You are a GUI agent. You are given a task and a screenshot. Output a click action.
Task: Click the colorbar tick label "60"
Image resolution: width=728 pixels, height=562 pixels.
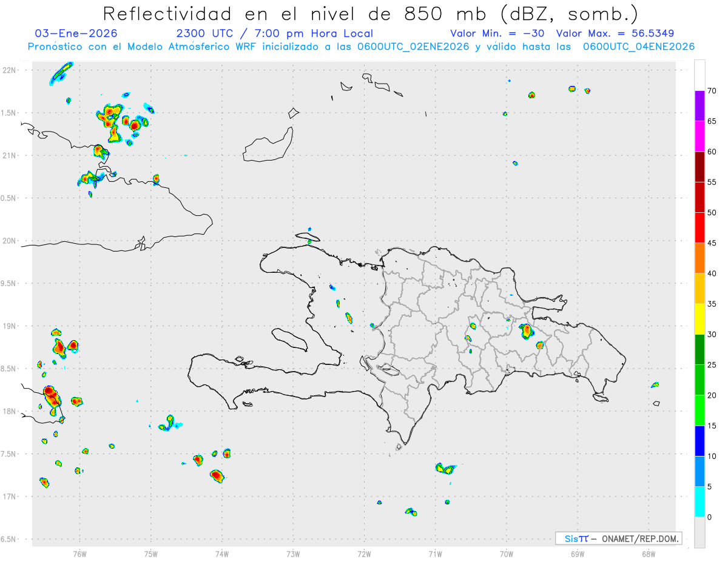[x=712, y=152]
